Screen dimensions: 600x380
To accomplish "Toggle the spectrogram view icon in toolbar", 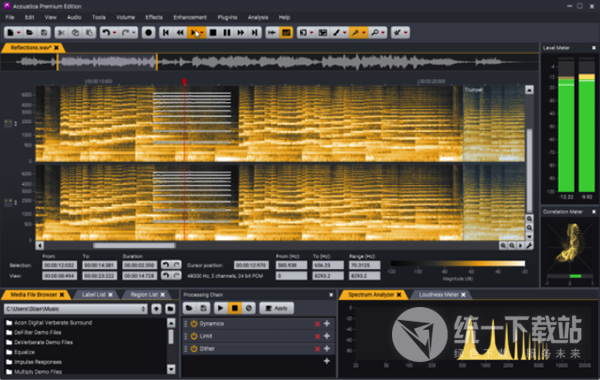I will (286, 33).
